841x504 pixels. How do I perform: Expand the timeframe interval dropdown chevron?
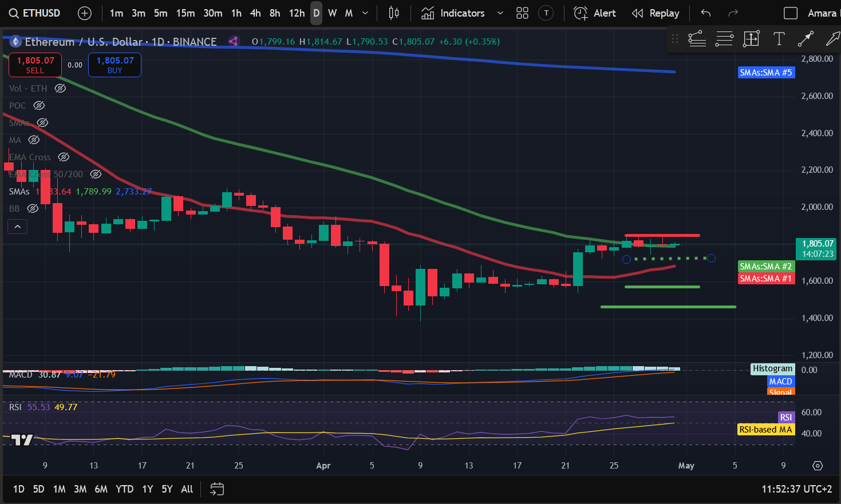(x=365, y=13)
